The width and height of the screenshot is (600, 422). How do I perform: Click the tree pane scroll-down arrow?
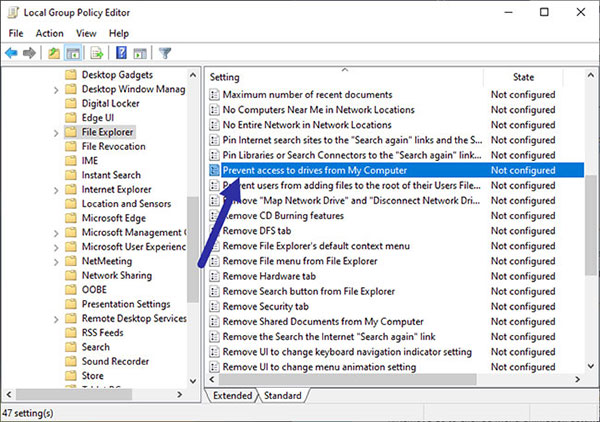coord(193,381)
